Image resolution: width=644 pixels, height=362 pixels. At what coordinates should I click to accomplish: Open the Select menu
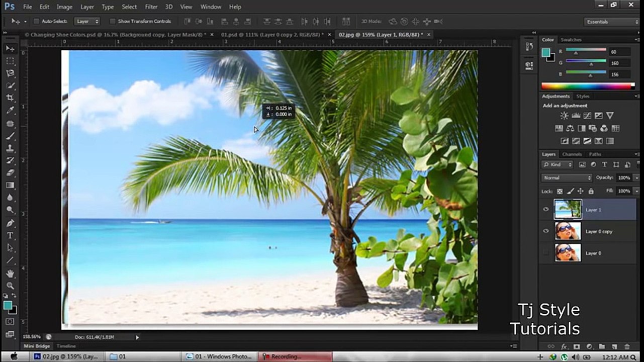click(129, 7)
